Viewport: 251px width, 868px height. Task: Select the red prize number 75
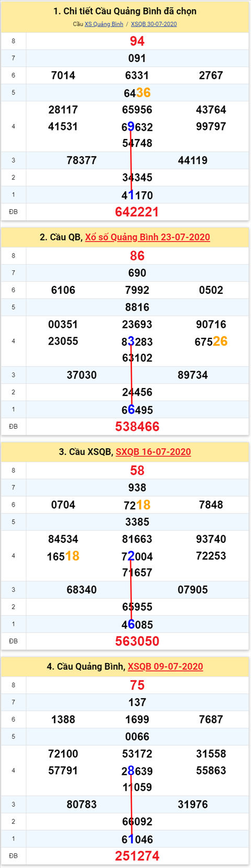(x=137, y=685)
